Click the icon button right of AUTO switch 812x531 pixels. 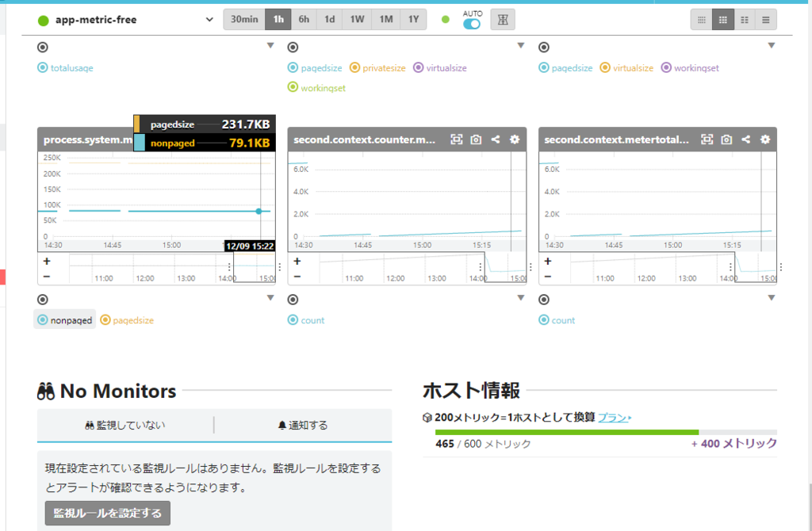coord(502,20)
